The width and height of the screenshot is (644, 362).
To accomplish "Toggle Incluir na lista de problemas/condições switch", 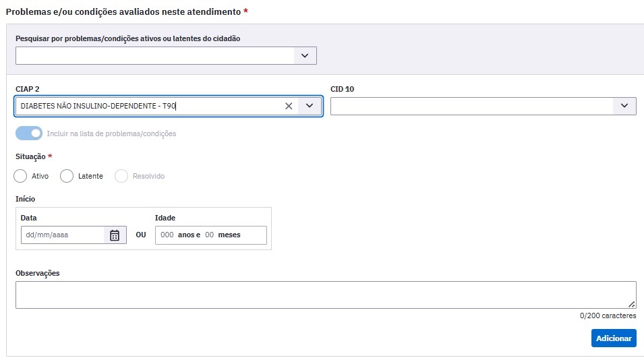I will point(29,133).
